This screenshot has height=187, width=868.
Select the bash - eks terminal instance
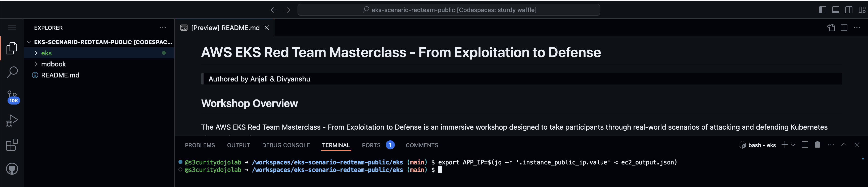coord(757,145)
